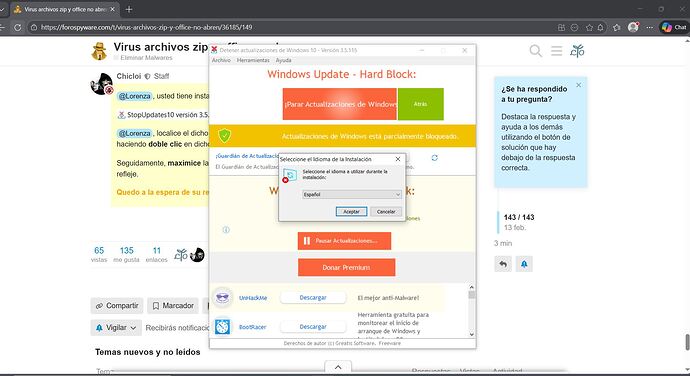Click the Eliminar Malwares category link
This screenshot has height=376, width=690.
coord(146,58)
